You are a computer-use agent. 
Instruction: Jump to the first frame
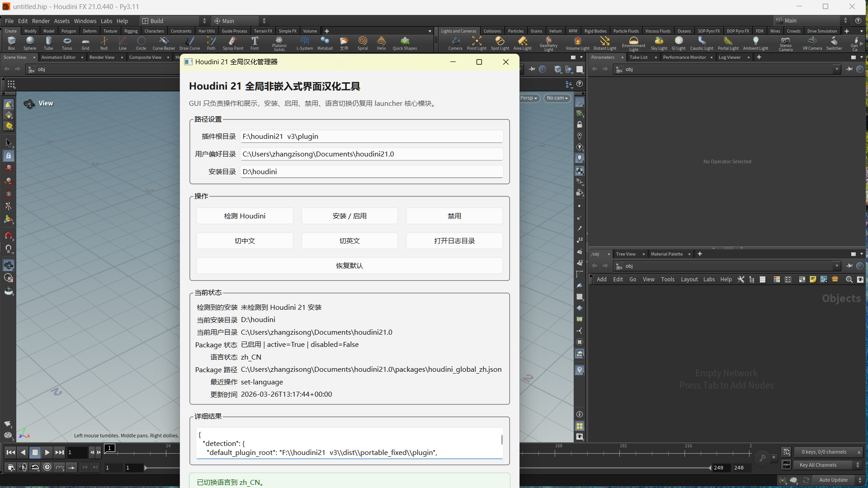pyautogui.click(x=11, y=452)
